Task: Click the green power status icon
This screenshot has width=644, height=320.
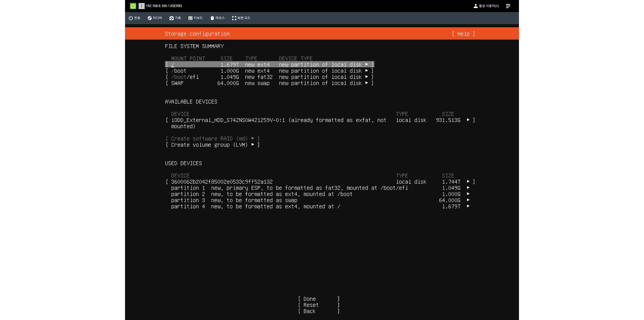Action: point(133,6)
